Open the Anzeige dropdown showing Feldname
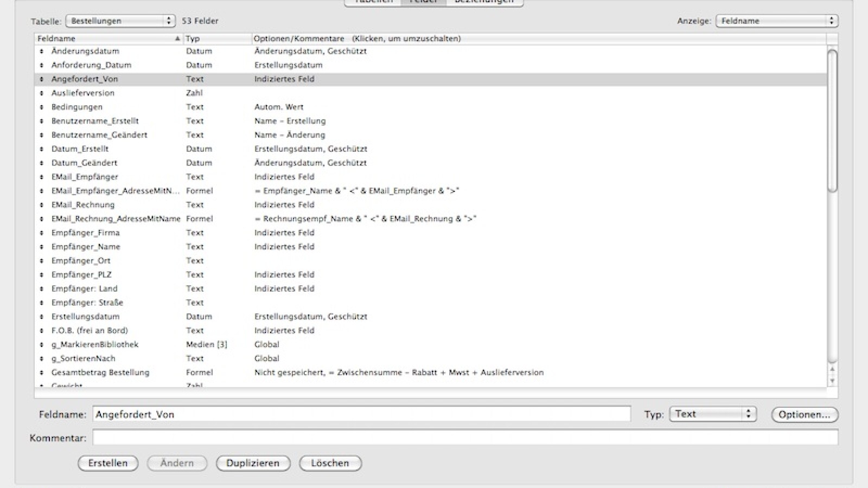This screenshot has width=868, height=488. click(x=777, y=21)
